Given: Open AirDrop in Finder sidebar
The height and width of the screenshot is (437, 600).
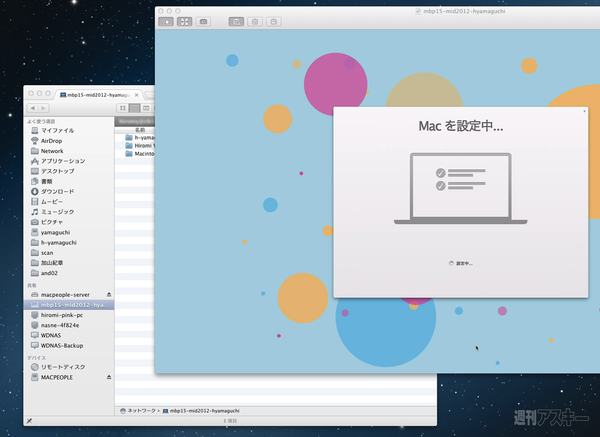Looking at the screenshot, I should point(51,141).
